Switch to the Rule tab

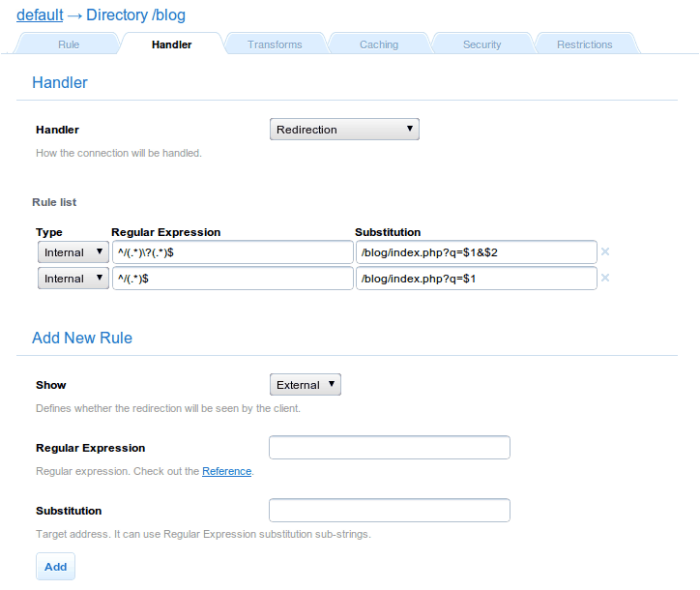pyautogui.click(x=69, y=44)
